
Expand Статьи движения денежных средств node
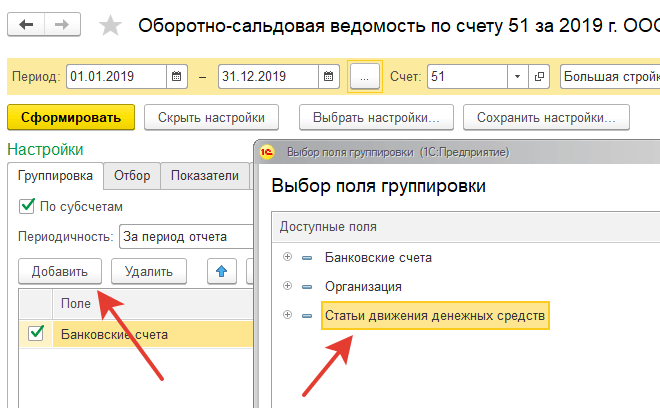pyautogui.click(x=288, y=316)
